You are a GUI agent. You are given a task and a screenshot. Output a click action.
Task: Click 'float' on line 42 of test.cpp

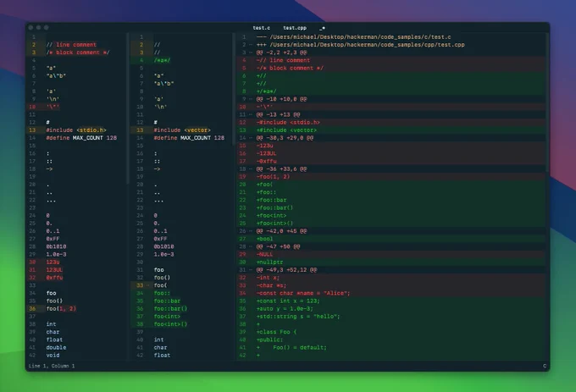point(162,356)
